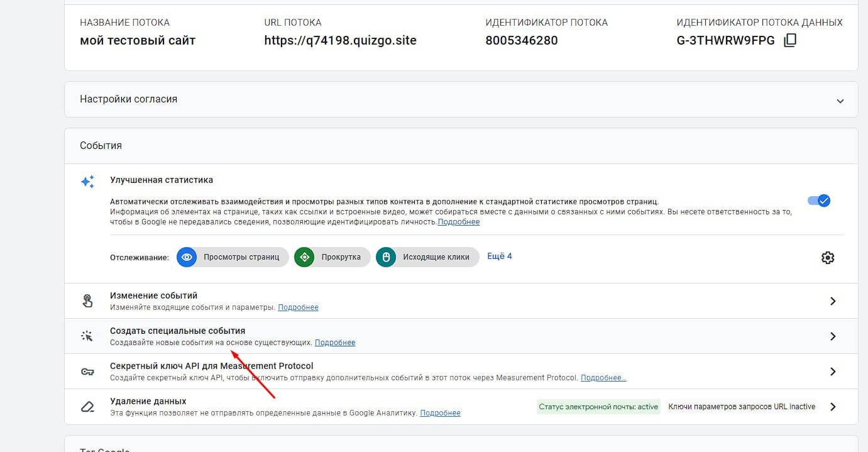The image size is (868, 452).
Task: Open Подробнее link under Улучшенная статистика
Action: coord(458,222)
